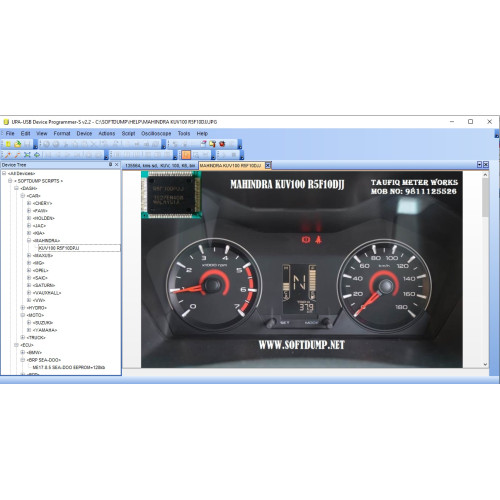Select the FAW tree item

[x=40, y=211]
